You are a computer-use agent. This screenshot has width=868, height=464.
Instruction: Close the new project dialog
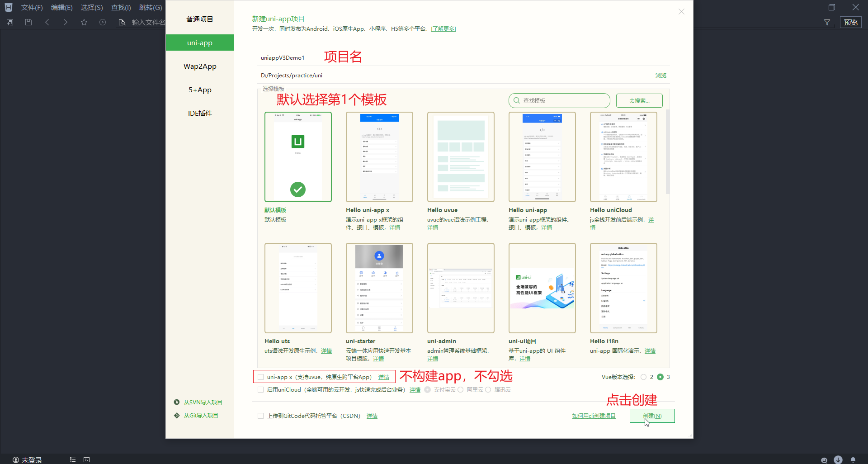pyautogui.click(x=681, y=12)
